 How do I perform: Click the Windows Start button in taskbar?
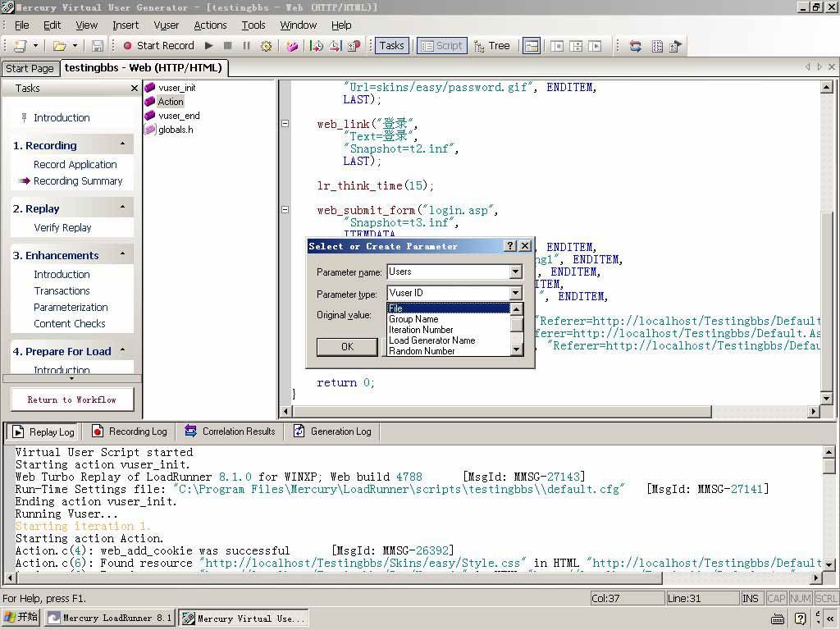[21, 618]
